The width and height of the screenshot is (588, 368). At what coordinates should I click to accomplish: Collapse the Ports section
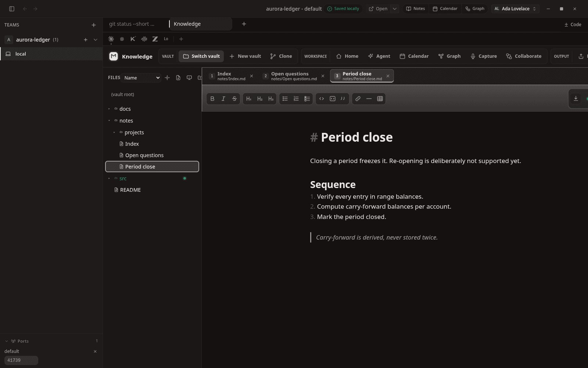point(7,341)
